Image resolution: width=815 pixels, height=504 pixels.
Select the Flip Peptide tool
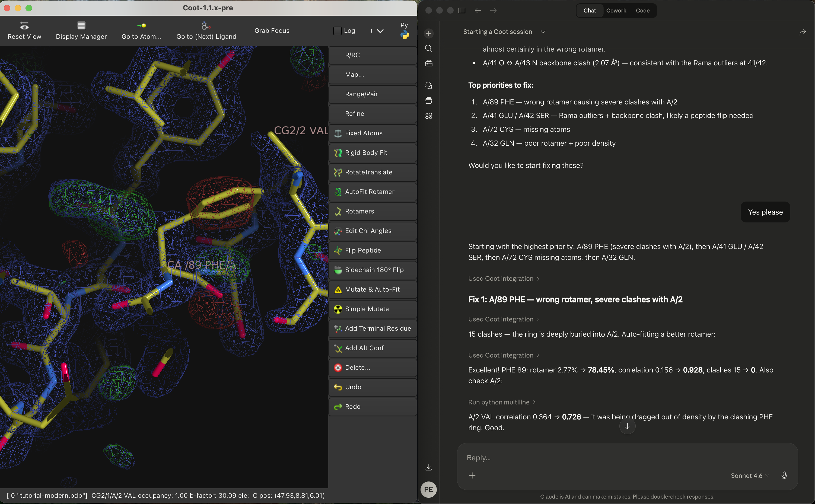click(x=363, y=250)
